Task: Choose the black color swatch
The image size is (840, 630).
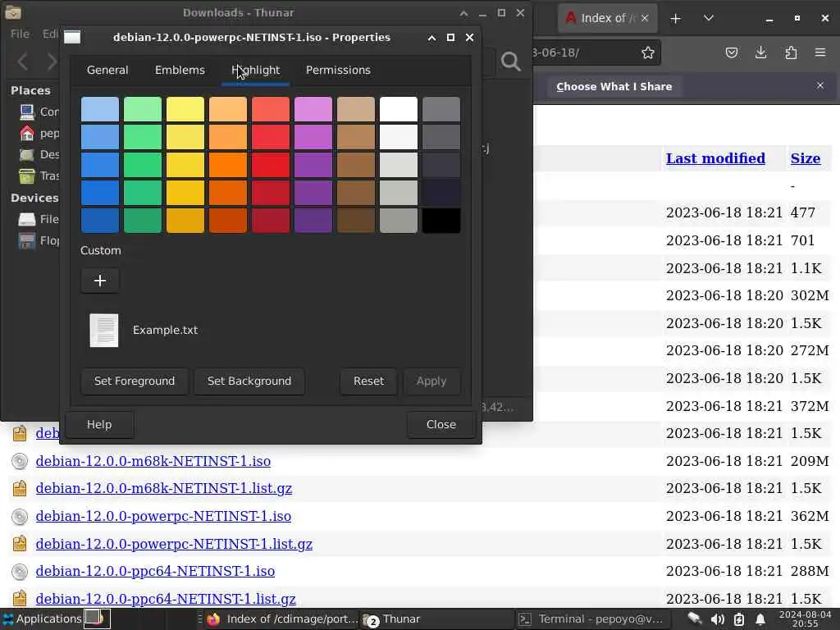Action: pos(441,220)
